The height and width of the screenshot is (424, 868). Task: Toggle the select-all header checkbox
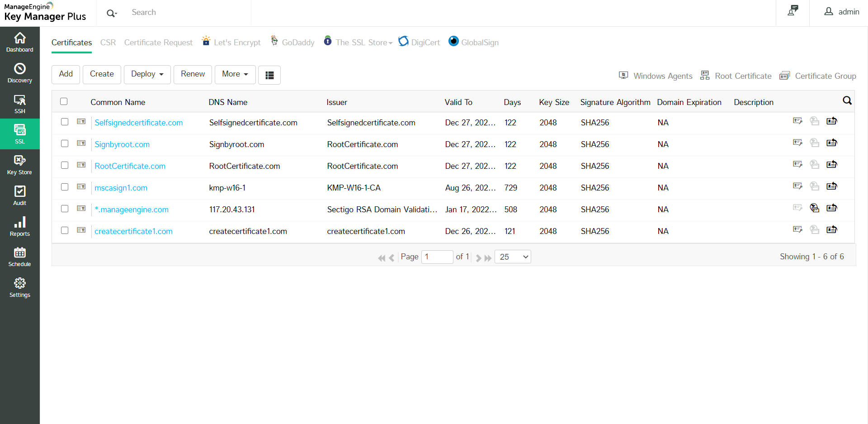[x=64, y=102]
